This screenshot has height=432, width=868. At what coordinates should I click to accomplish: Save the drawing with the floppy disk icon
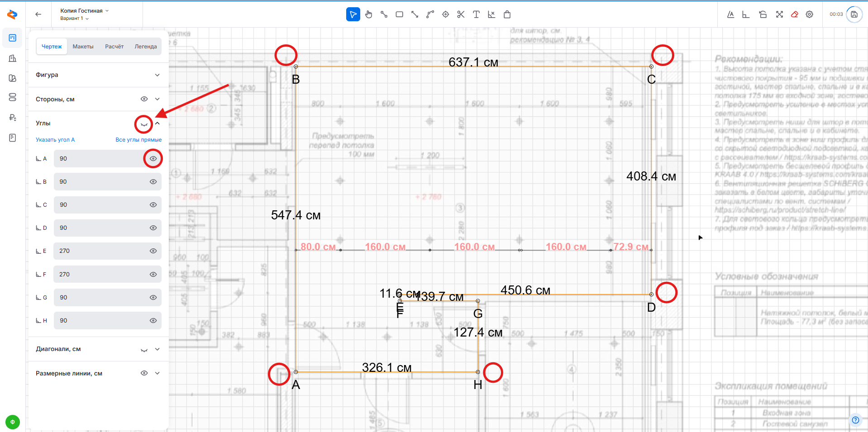[x=854, y=14]
